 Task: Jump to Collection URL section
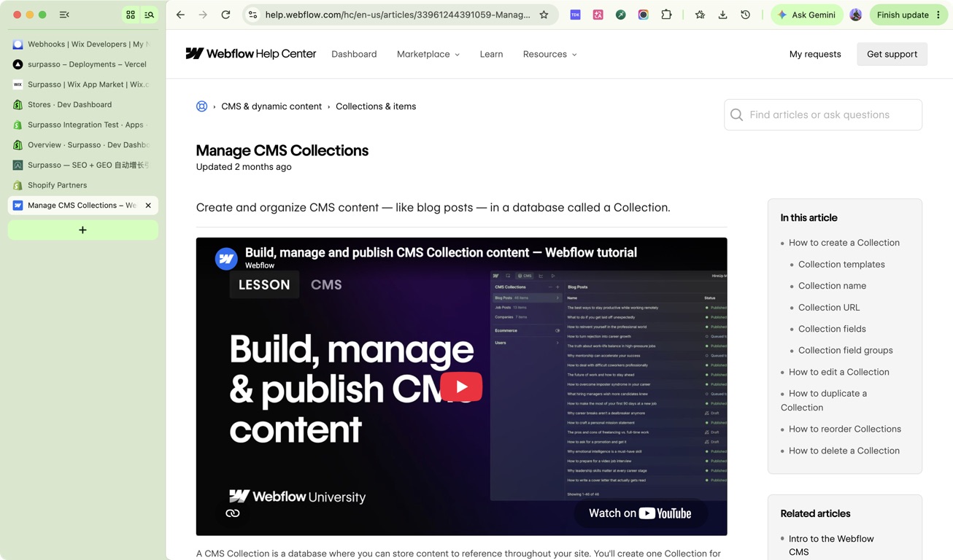[829, 308]
